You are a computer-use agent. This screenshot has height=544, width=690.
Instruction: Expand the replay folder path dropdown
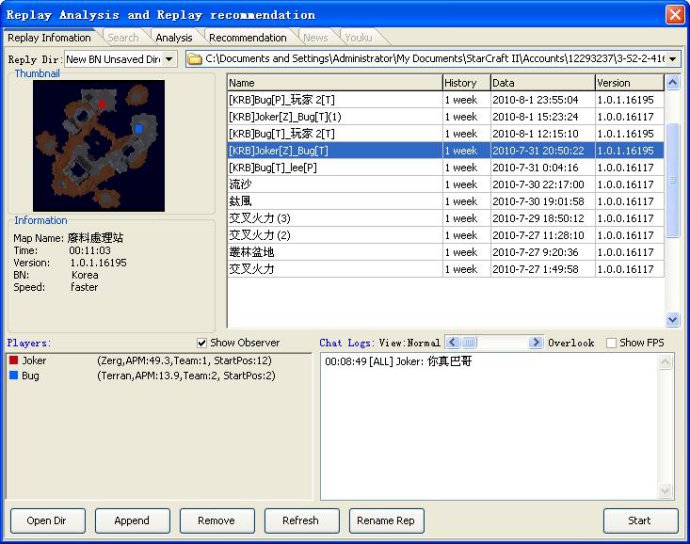coord(673,60)
